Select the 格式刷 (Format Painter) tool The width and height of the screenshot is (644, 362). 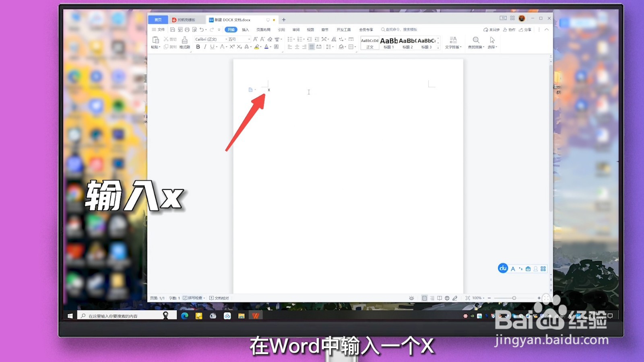184,42
